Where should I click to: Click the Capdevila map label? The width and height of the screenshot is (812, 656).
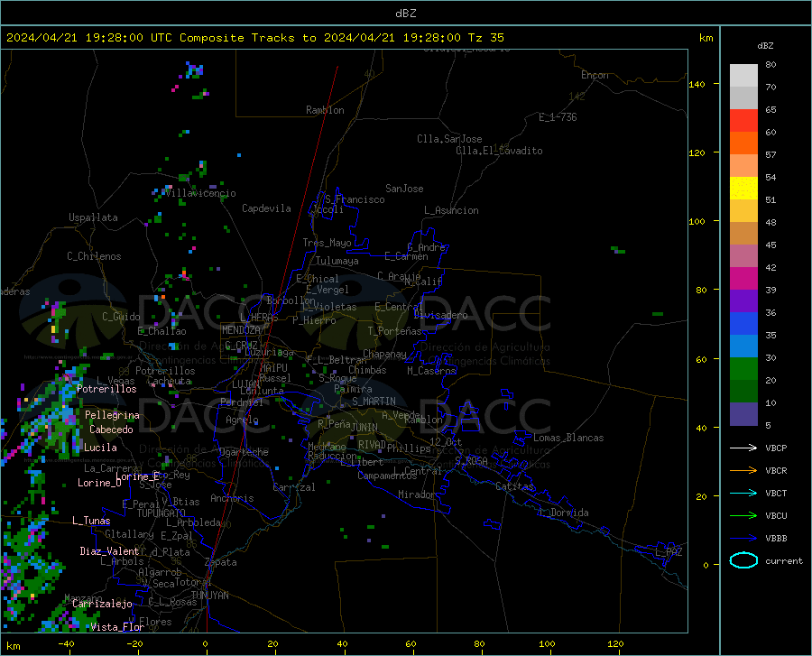(x=266, y=208)
